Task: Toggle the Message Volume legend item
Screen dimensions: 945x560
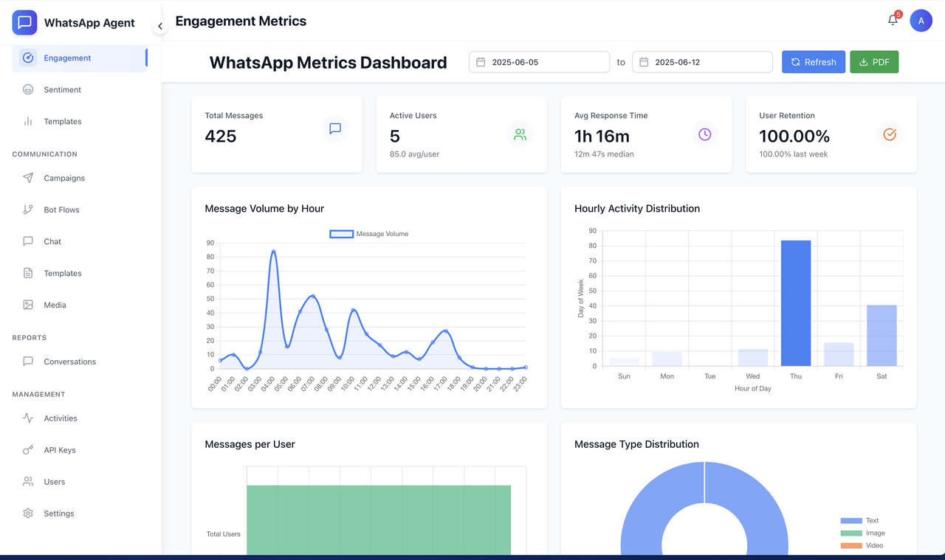Action: point(369,234)
